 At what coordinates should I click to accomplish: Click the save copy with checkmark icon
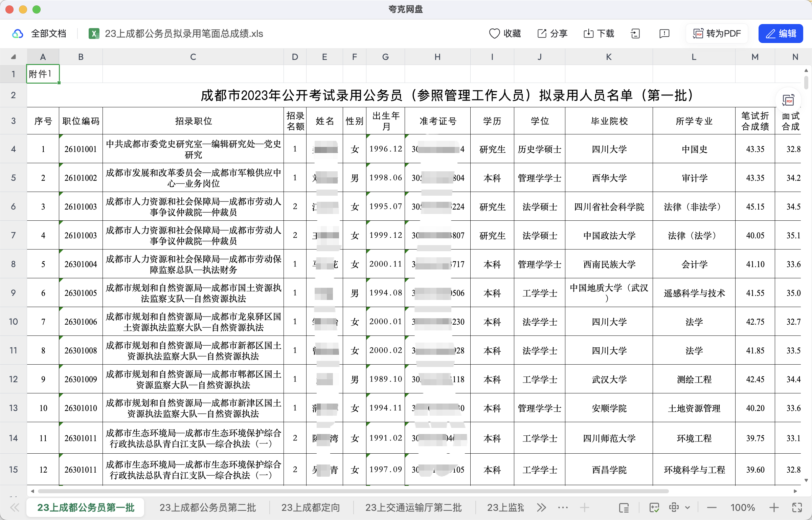click(x=655, y=507)
